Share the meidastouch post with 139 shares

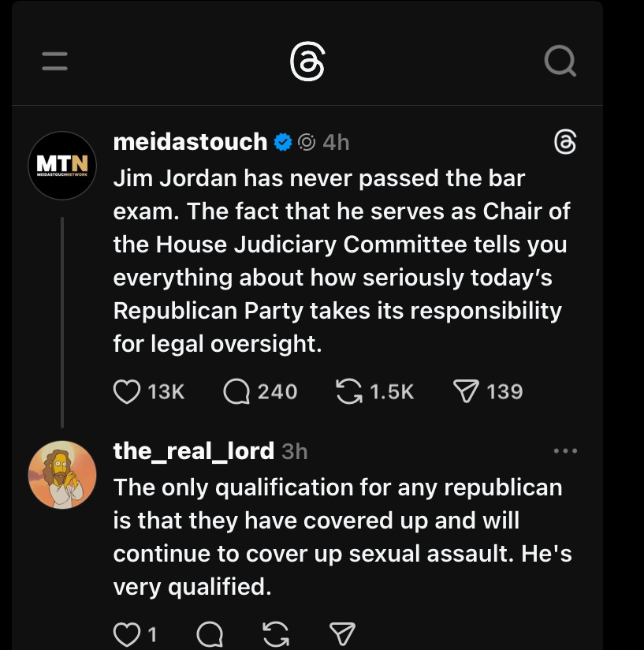point(466,391)
